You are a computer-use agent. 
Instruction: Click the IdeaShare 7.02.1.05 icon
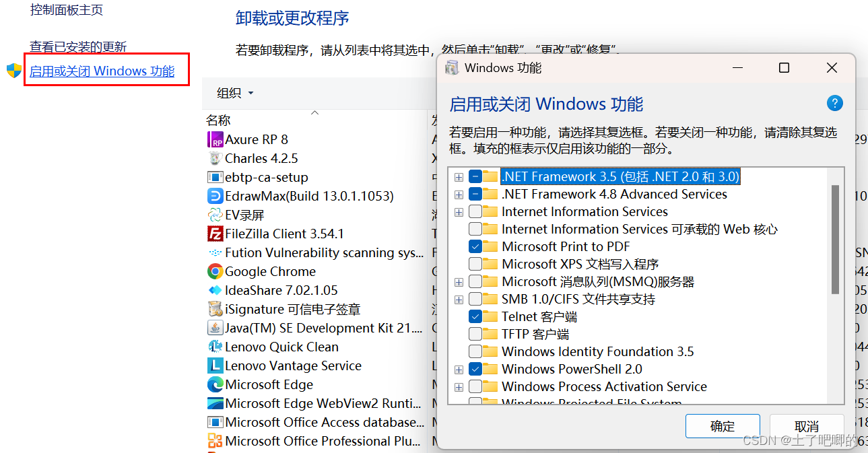point(215,290)
